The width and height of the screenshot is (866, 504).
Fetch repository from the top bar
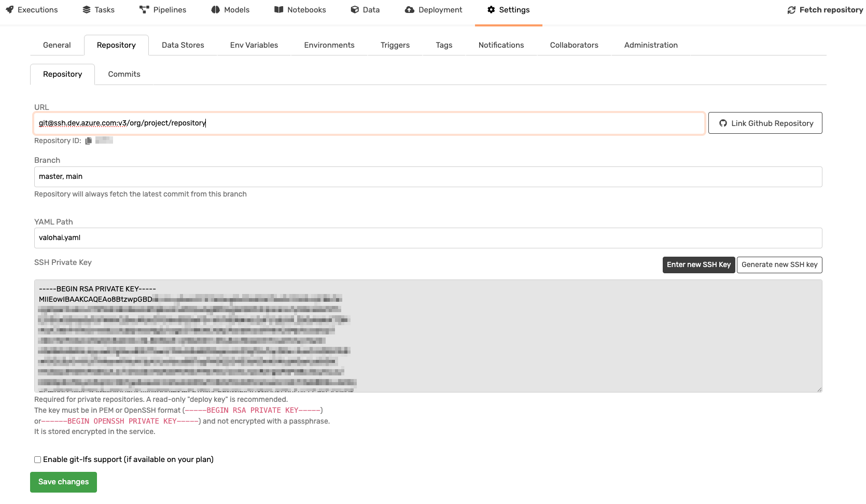point(825,10)
